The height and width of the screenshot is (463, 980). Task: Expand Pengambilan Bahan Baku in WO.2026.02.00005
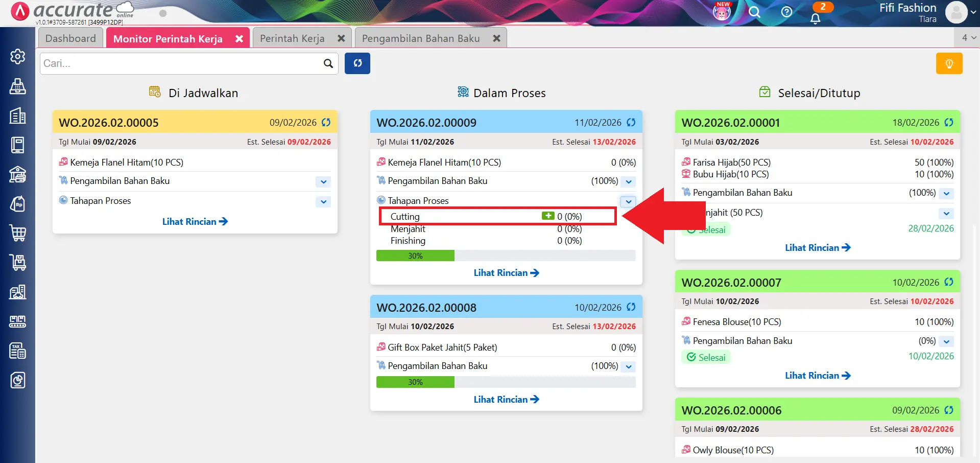click(x=323, y=182)
